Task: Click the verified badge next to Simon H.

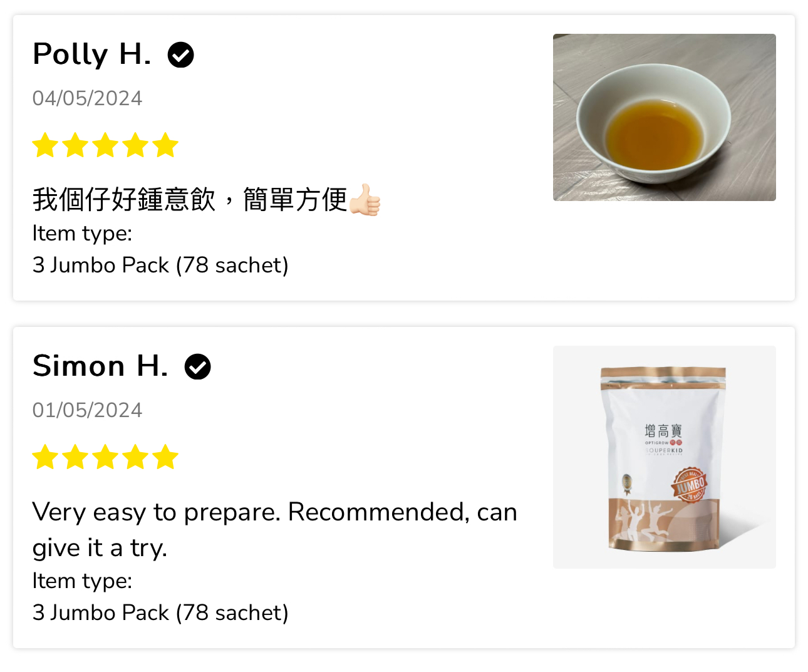Action: pos(198,367)
